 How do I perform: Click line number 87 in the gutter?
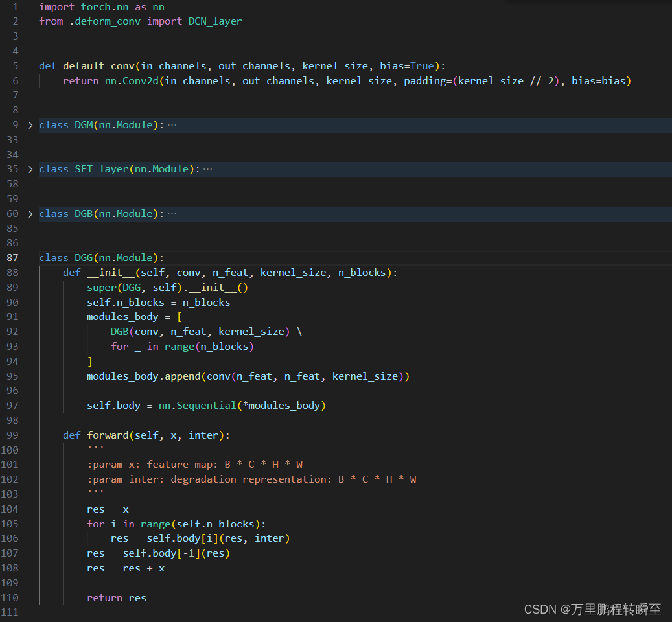[12, 258]
